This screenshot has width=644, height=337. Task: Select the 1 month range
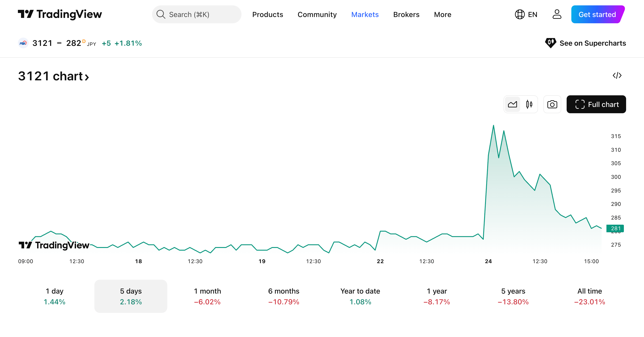(x=207, y=296)
